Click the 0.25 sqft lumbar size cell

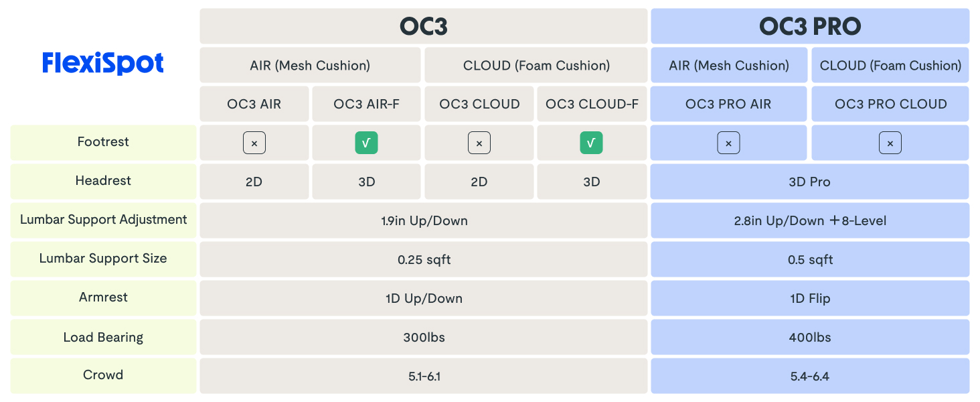(424, 259)
